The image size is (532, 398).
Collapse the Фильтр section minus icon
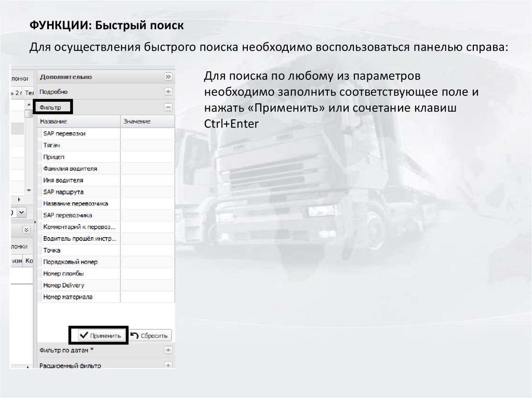point(168,107)
